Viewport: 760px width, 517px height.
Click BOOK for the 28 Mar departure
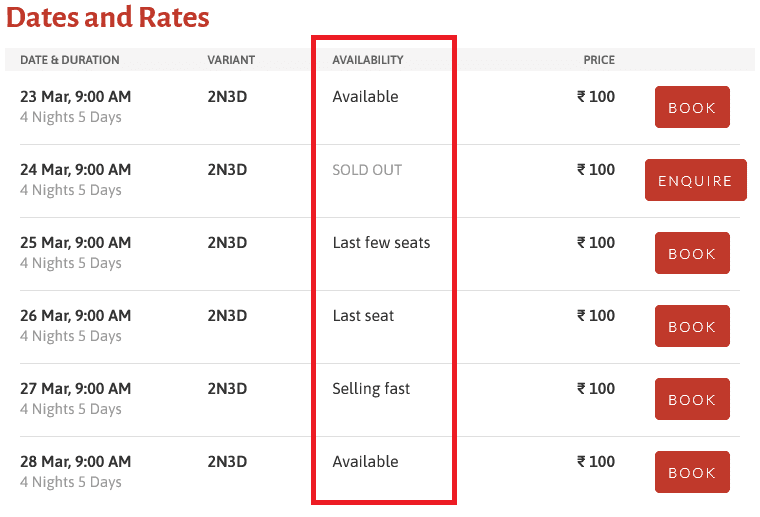point(692,472)
